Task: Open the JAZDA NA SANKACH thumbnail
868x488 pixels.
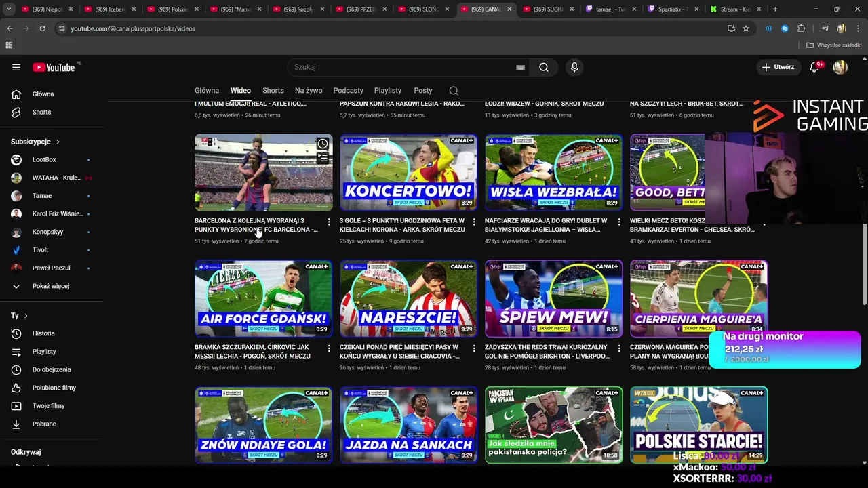Action: [x=408, y=425]
